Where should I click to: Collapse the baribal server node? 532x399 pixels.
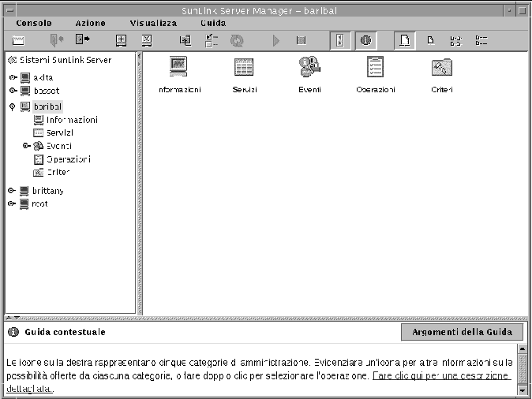pyautogui.click(x=12, y=107)
